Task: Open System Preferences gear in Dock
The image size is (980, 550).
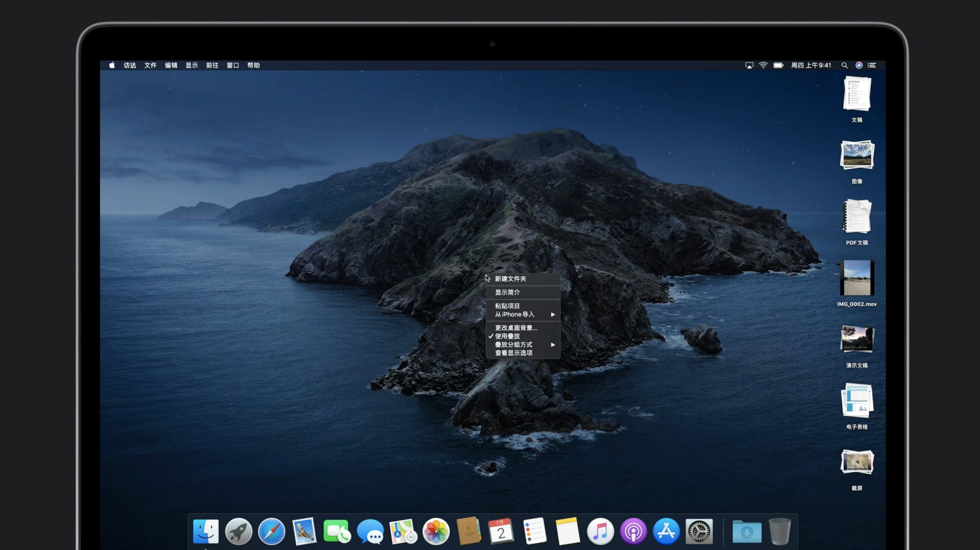Action: click(699, 531)
